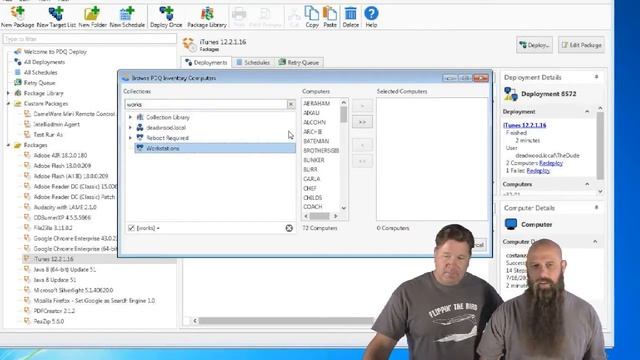The width and height of the screenshot is (640, 360).
Task: Click the Deployment 6572 icon
Action: point(511,94)
